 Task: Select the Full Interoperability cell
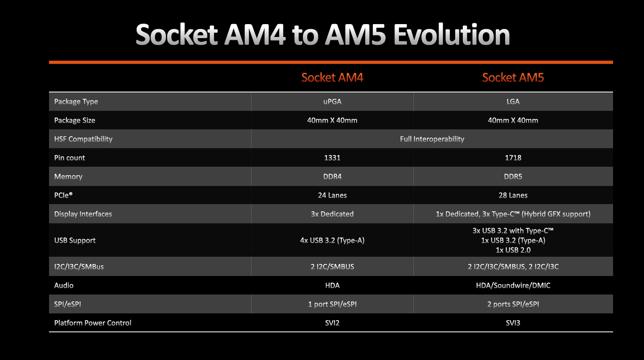432,139
